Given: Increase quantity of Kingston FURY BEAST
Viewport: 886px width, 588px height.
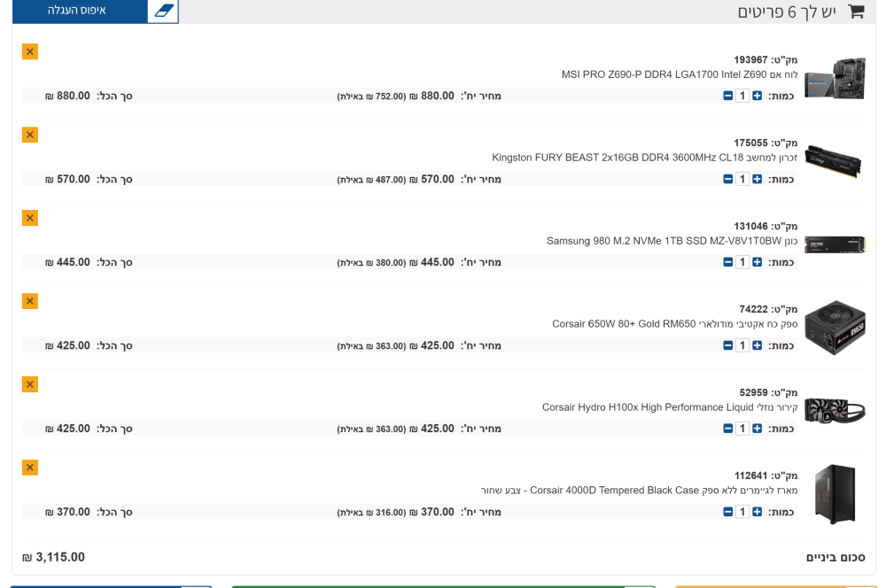Looking at the screenshot, I should click(x=758, y=179).
